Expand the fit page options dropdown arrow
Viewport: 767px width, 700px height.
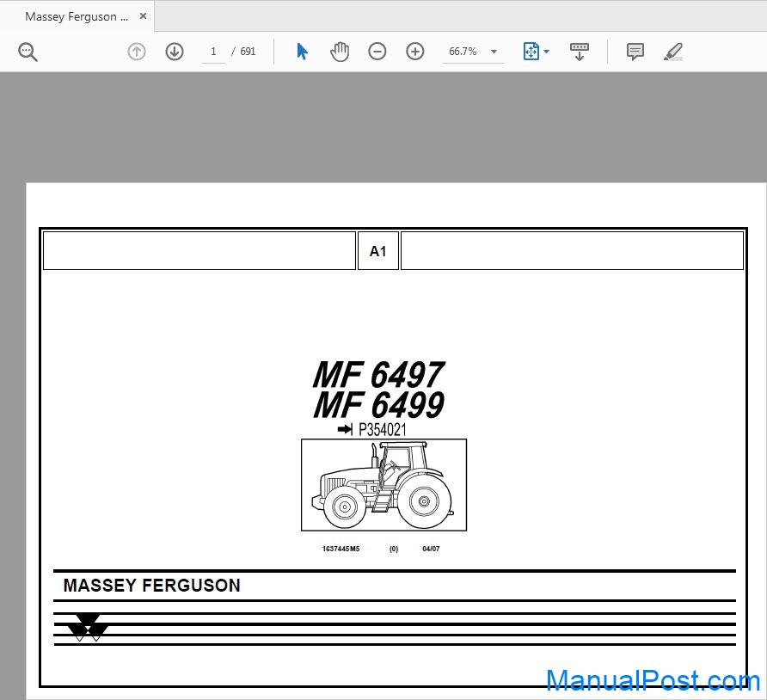coord(546,52)
